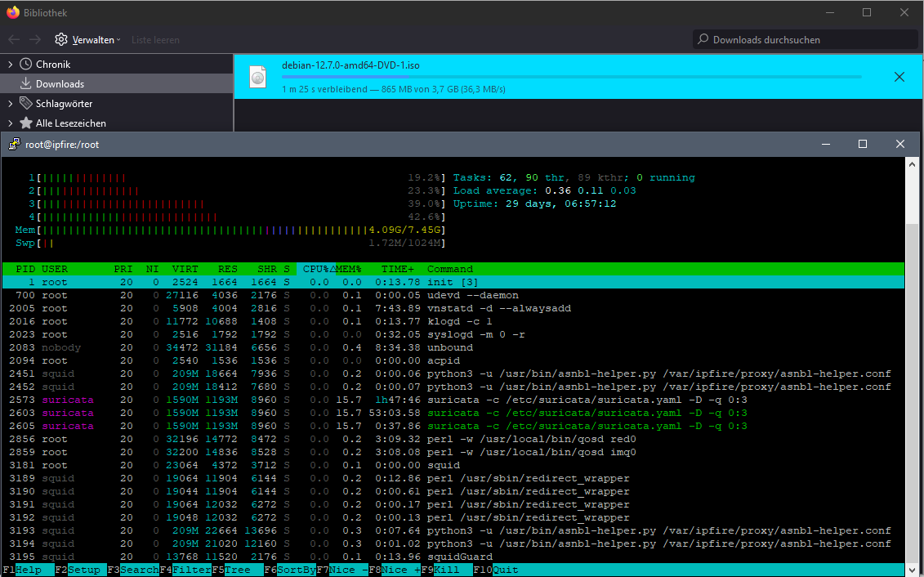Expand the Schlagwörter tree node
The height and width of the screenshot is (577, 924).
[10, 103]
